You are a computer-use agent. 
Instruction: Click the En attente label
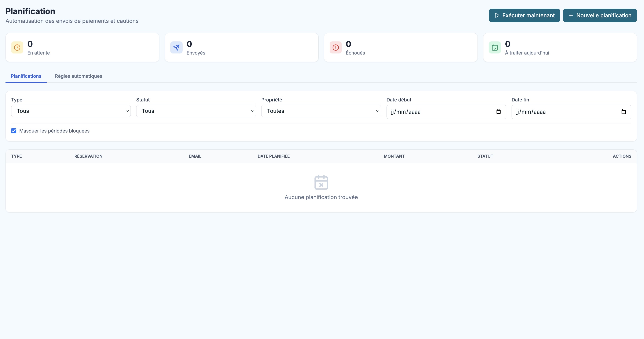39,53
